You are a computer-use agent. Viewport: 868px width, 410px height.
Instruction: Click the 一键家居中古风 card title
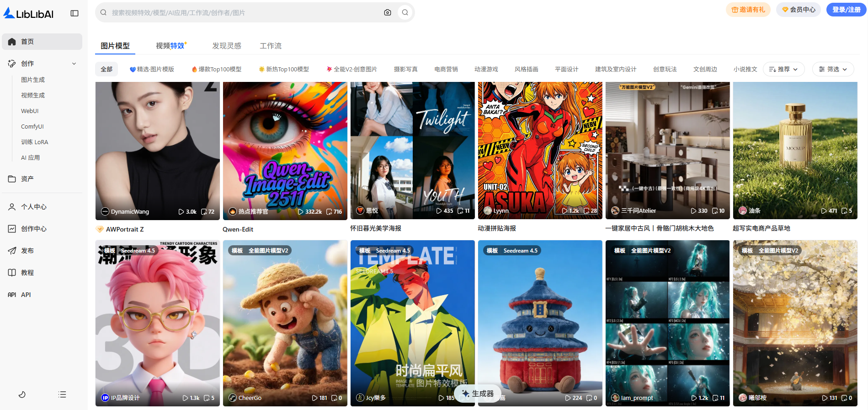pyautogui.click(x=660, y=228)
